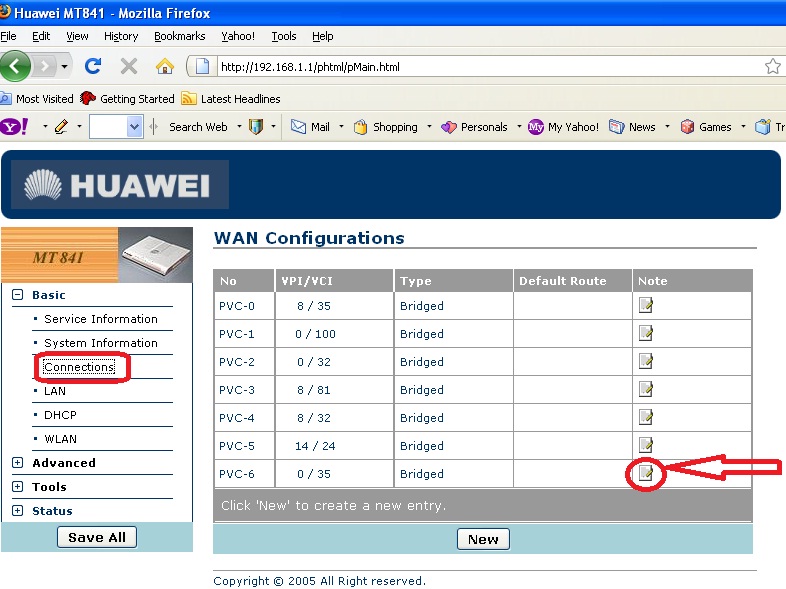
Task: Expand the Tools sidebar section
Action: tap(18, 486)
